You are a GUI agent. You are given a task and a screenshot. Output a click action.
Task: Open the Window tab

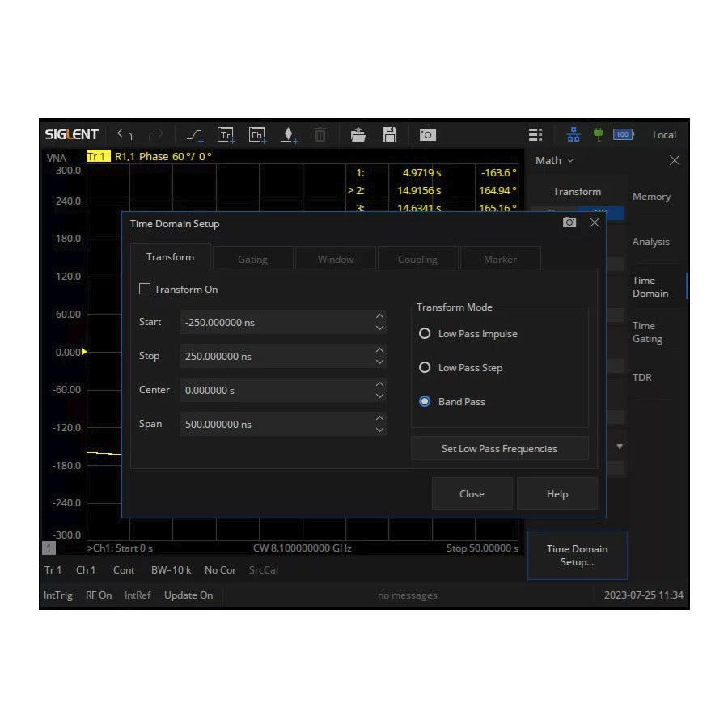336,260
